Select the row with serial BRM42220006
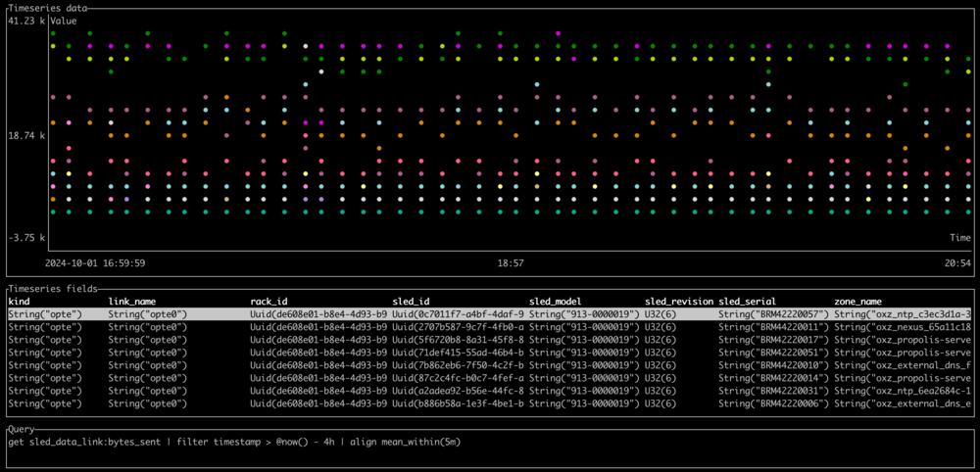 (489, 403)
